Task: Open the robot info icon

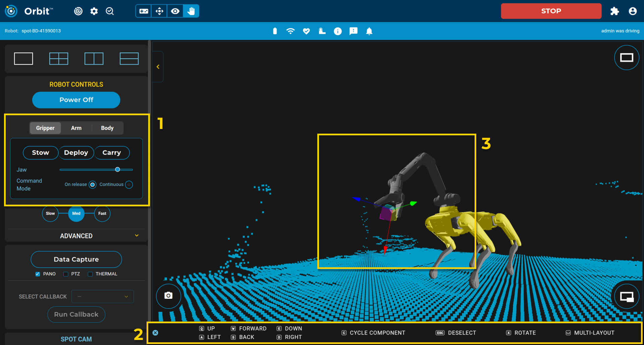Action: click(x=338, y=31)
